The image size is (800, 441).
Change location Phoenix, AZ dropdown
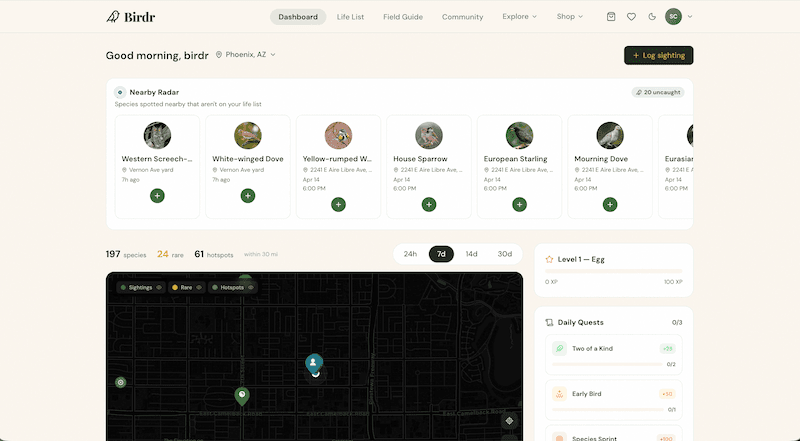click(x=245, y=55)
